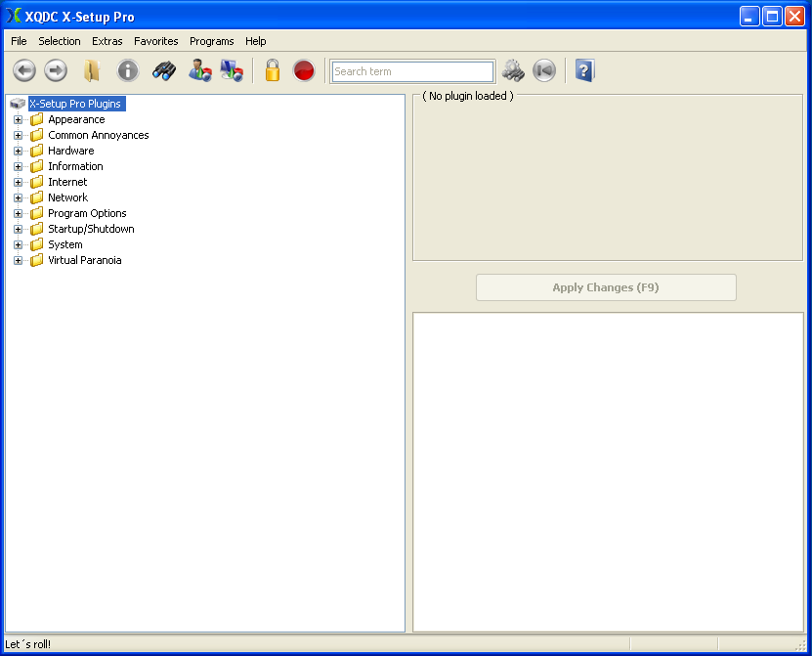Screen dimensions: 812x656
Task: Select the Common Annoyances label
Action: pos(99,135)
